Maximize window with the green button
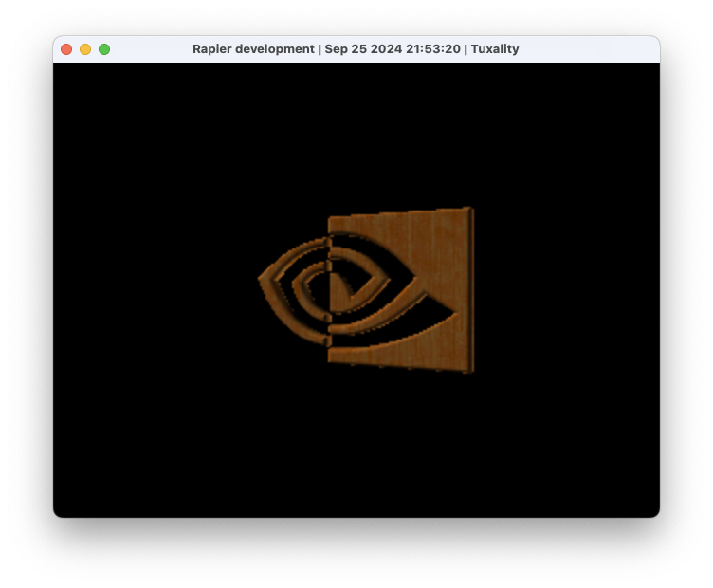The image size is (713, 588). [104, 49]
